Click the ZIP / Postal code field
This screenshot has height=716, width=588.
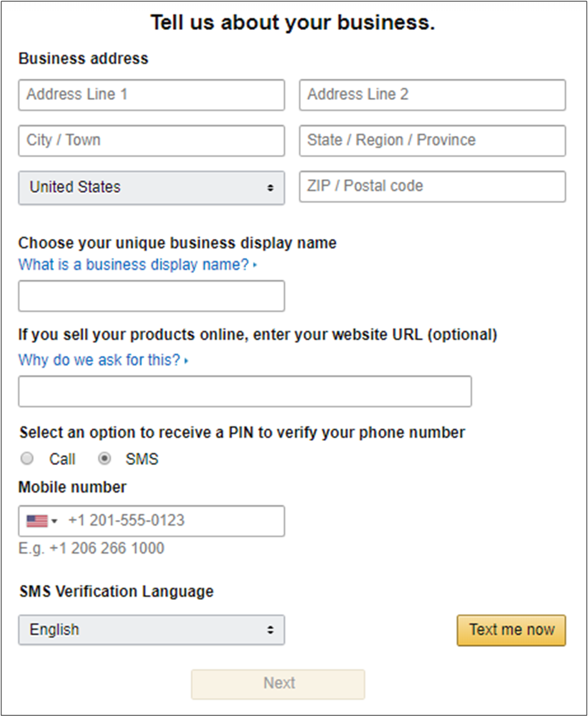432,187
